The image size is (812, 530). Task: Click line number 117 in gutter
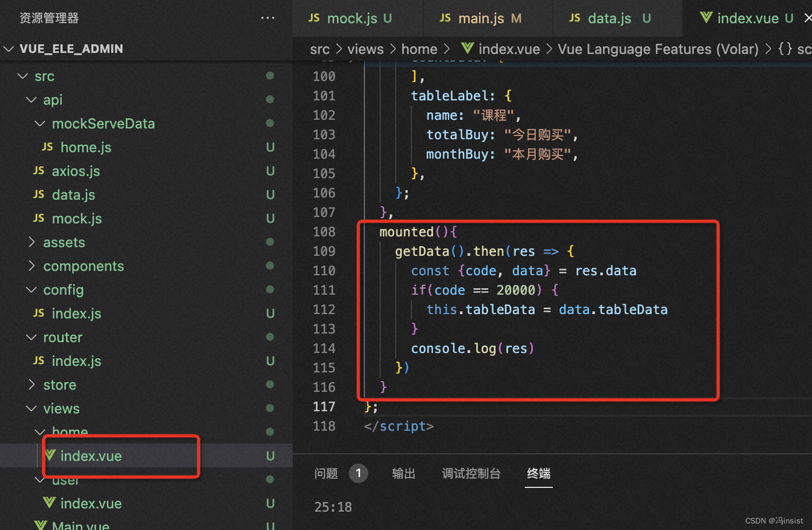point(324,407)
